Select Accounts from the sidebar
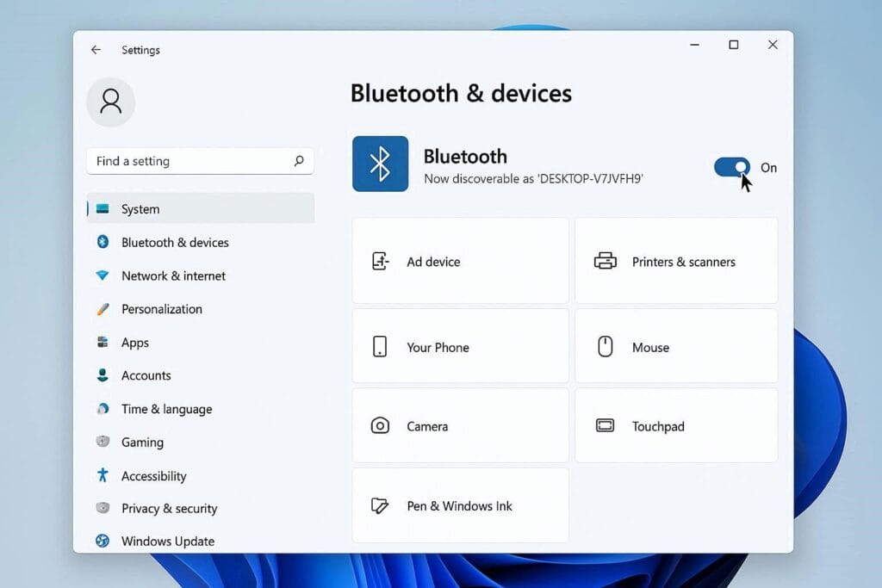Screen dimensions: 882x588 click(146, 375)
